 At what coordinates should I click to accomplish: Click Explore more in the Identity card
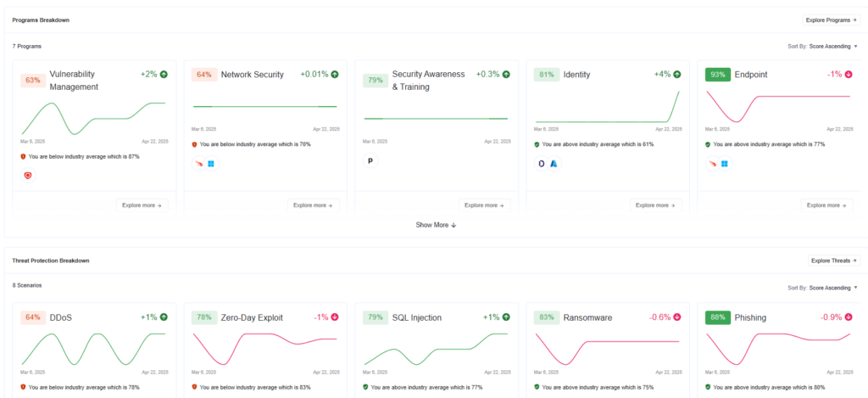(x=656, y=205)
